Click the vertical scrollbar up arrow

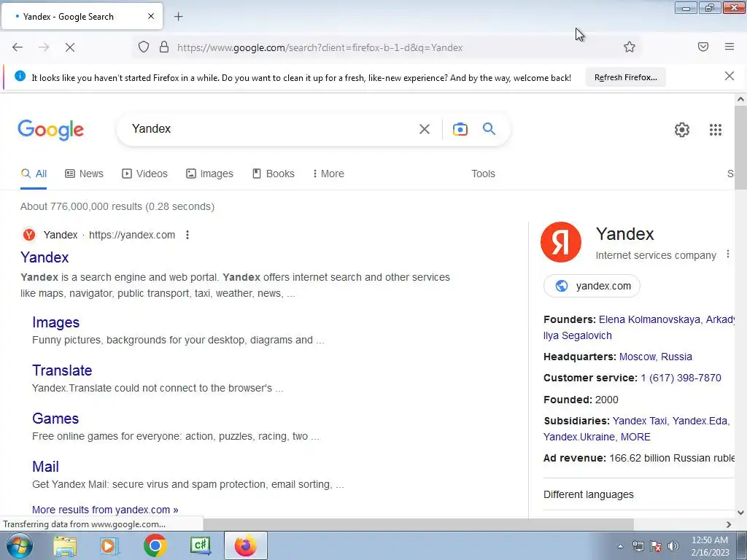click(x=740, y=99)
